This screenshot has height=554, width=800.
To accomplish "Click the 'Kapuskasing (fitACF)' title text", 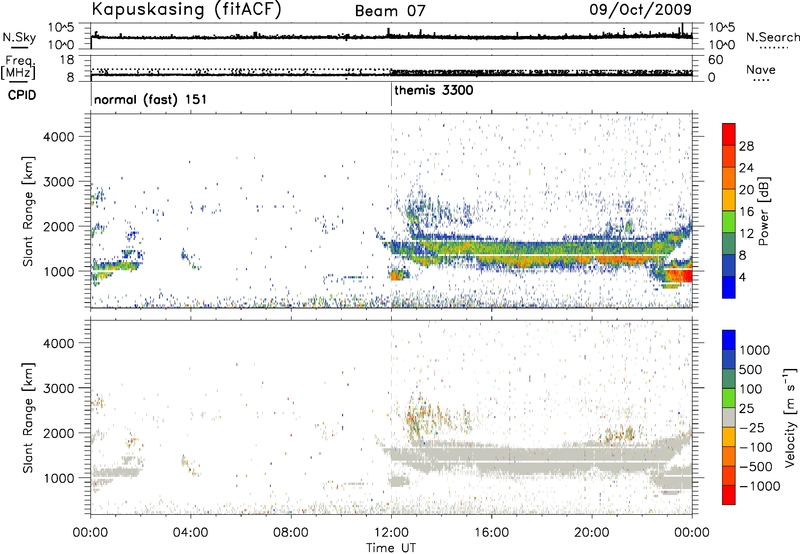I will [186, 10].
